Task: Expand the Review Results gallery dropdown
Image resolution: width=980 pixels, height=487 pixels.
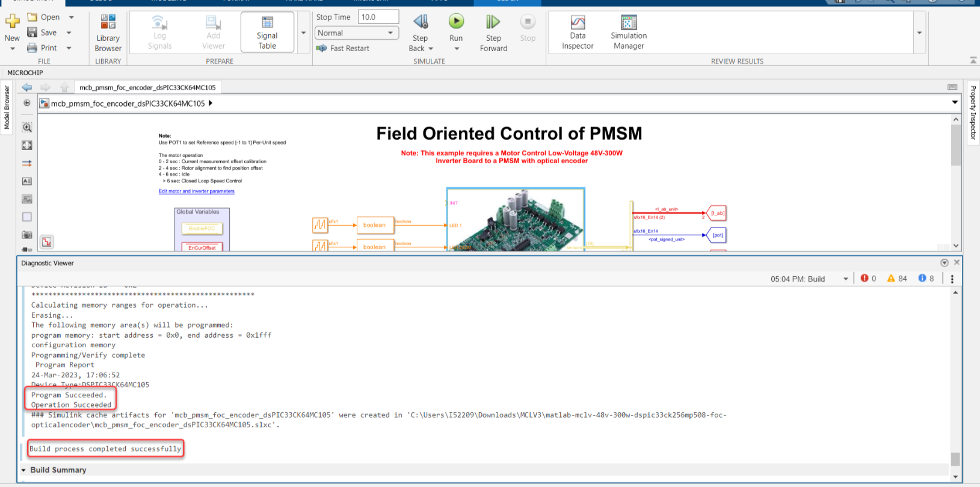Action: [919, 33]
